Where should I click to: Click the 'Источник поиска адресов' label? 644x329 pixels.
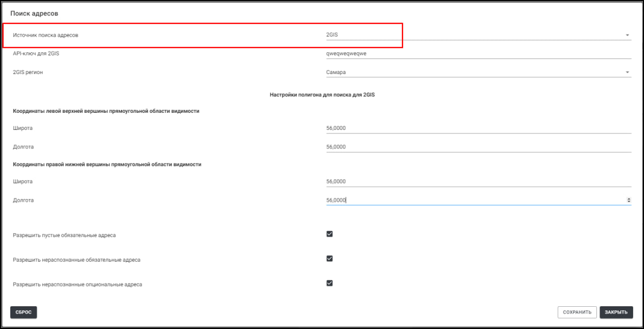pyautogui.click(x=46, y=35)
